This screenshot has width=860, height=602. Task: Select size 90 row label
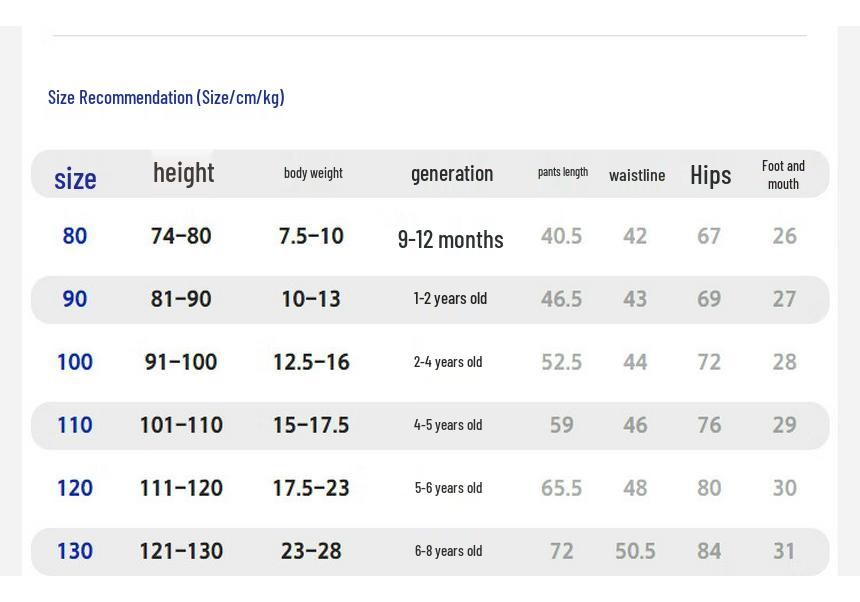(x=75, y=299)
